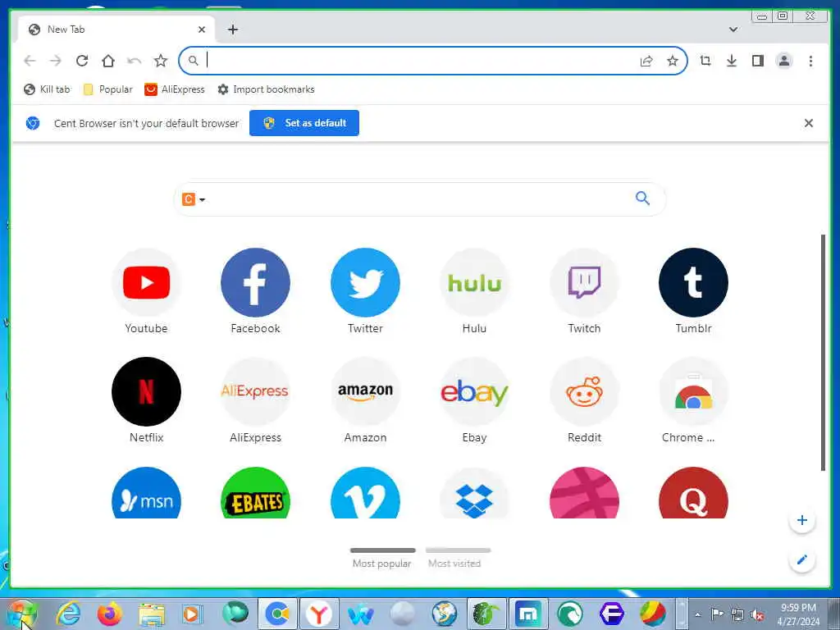Click Import bookmarks link

click(267, 89)
